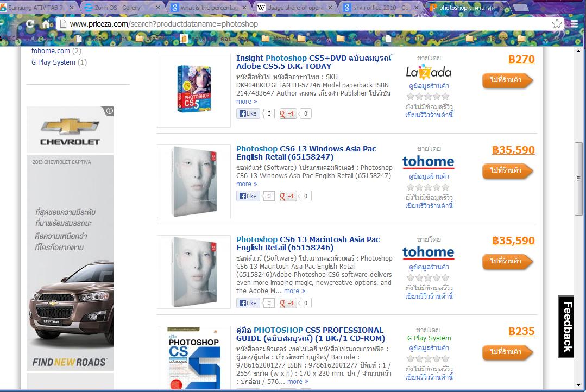Open Photoshop CS6 13 Macintosh Asia Pac title
Screen dimensions: 586x392
[308, 244]
